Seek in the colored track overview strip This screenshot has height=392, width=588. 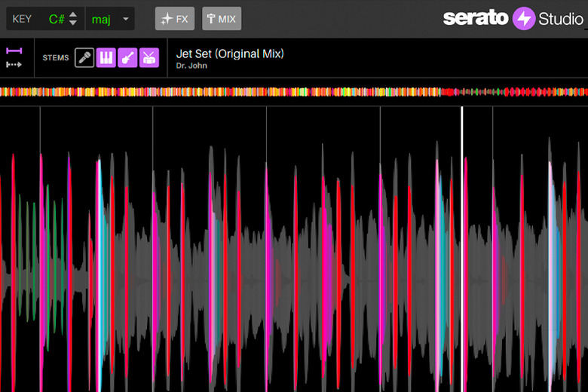(x=294, y=92)
